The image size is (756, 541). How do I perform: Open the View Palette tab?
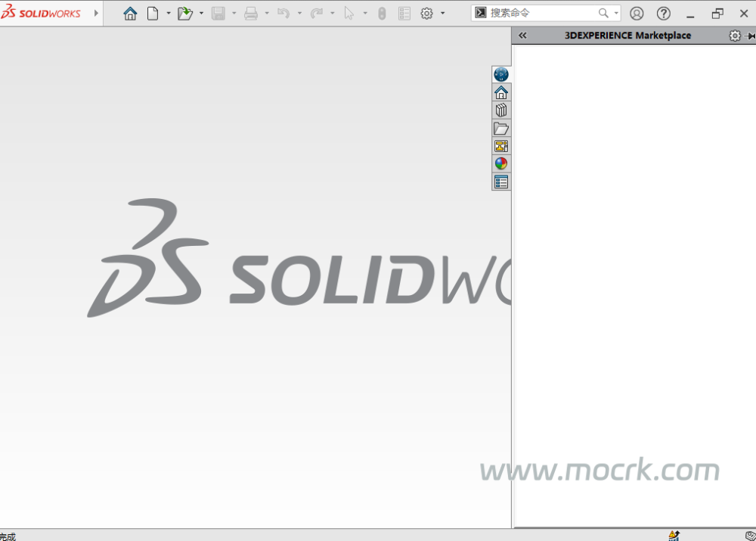coord(500,146)
